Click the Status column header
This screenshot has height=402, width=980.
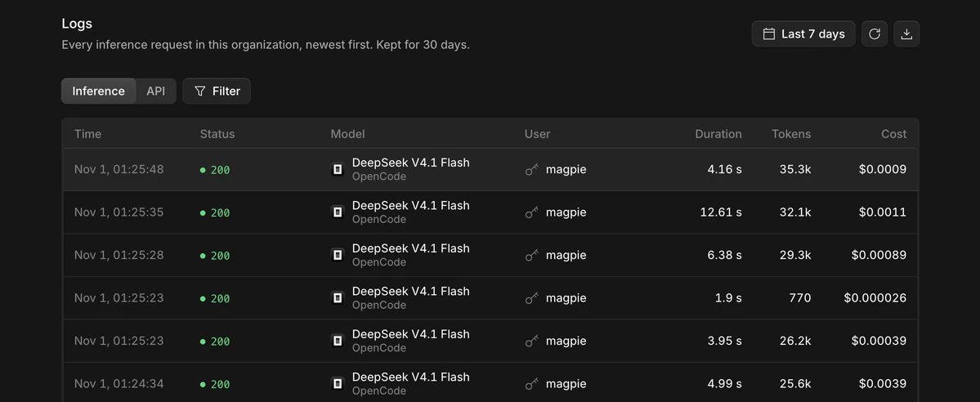pyautogui.click(x=217, y=134)
